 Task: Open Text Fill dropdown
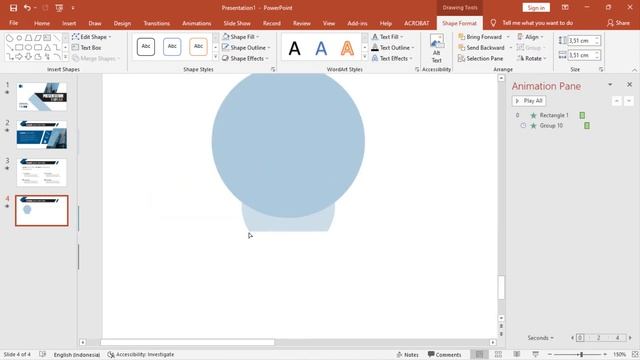387,37
